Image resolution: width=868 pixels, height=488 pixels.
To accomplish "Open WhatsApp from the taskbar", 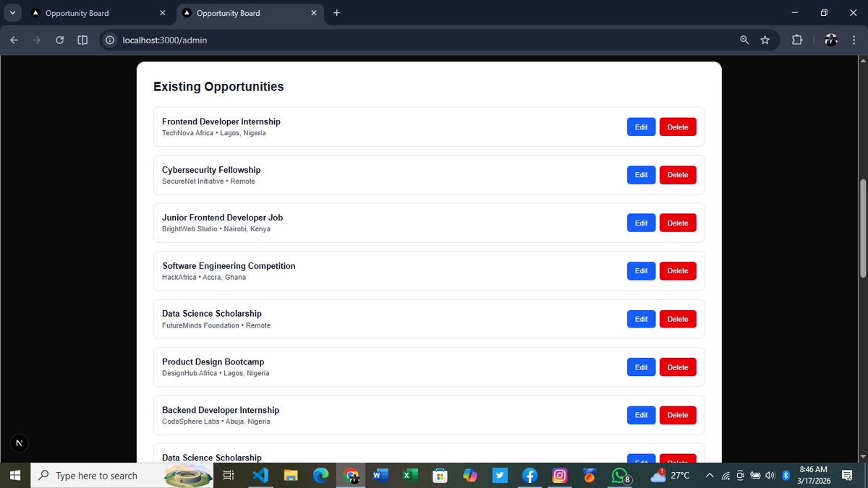I will [621, 476].
